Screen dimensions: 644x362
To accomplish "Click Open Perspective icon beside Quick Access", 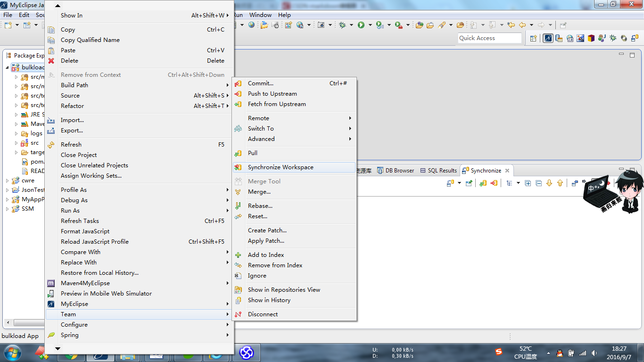I will pyautogui.click(x=533, y=38).
